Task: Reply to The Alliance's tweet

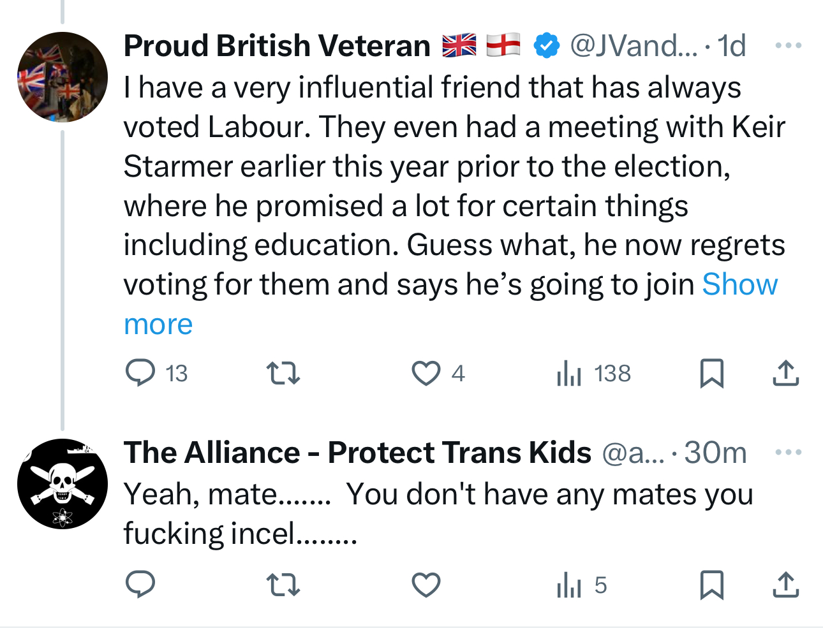Action: (140, 585)
